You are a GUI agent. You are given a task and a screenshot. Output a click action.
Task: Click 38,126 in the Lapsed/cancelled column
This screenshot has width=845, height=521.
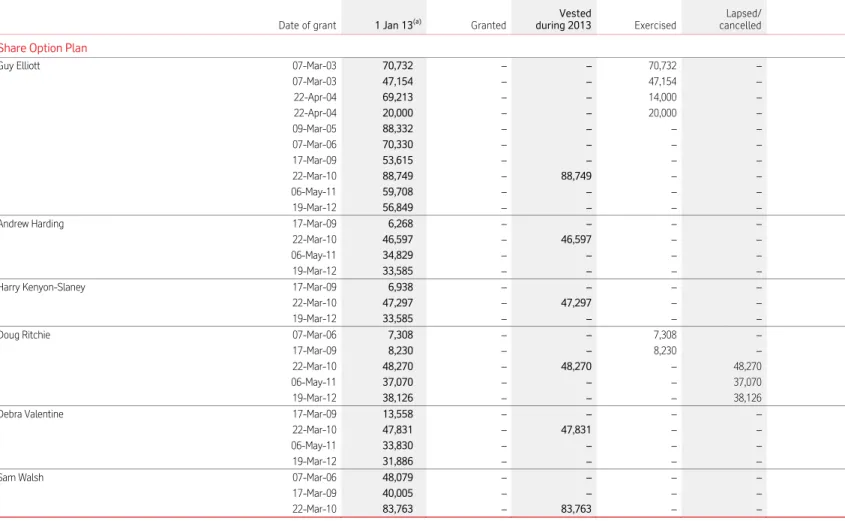(747, 398)
